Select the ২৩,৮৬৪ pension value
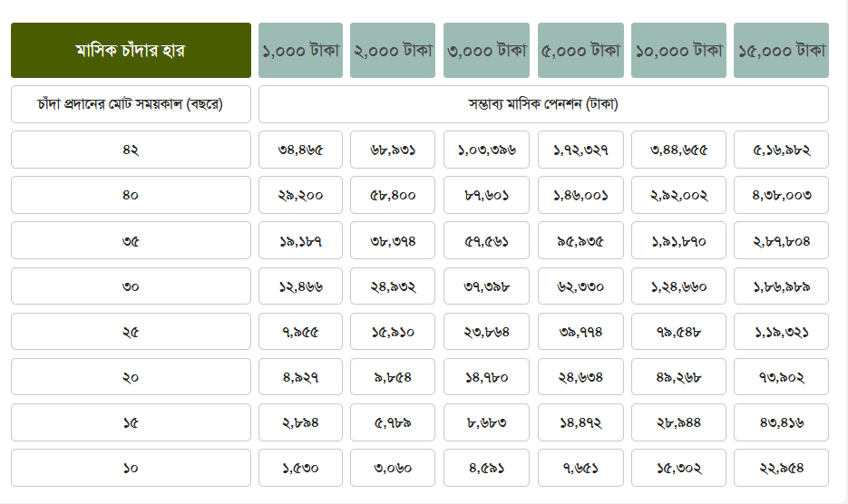 pos(486,332)
